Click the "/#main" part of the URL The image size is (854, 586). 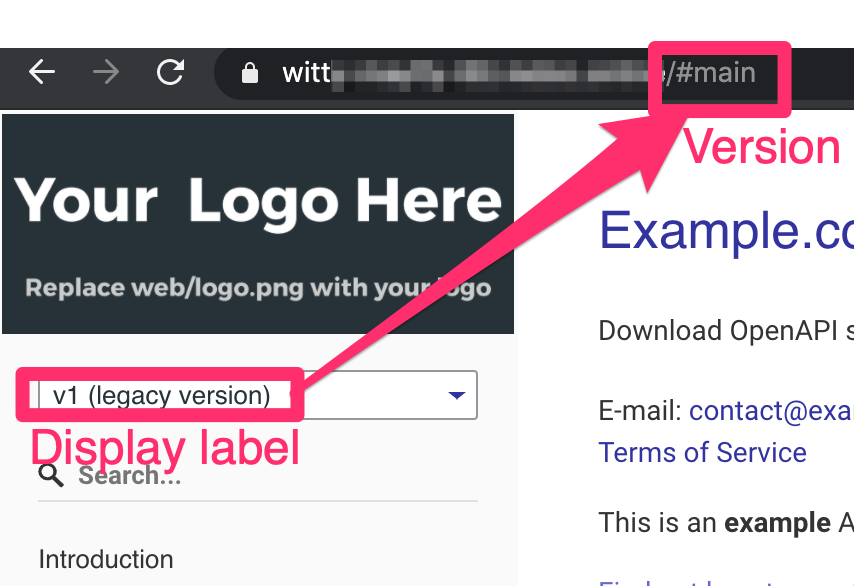[711, 73]
